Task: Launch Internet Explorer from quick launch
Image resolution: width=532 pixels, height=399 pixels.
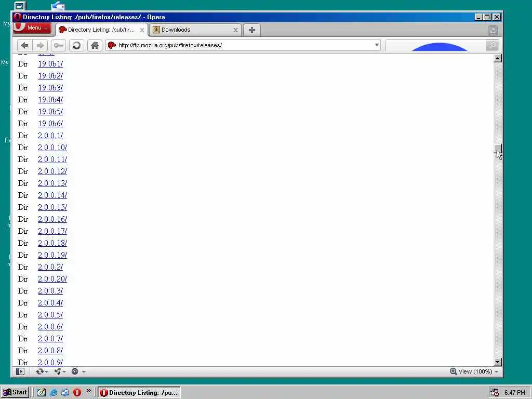Action: pyautogui.click(x=54, y=393)
